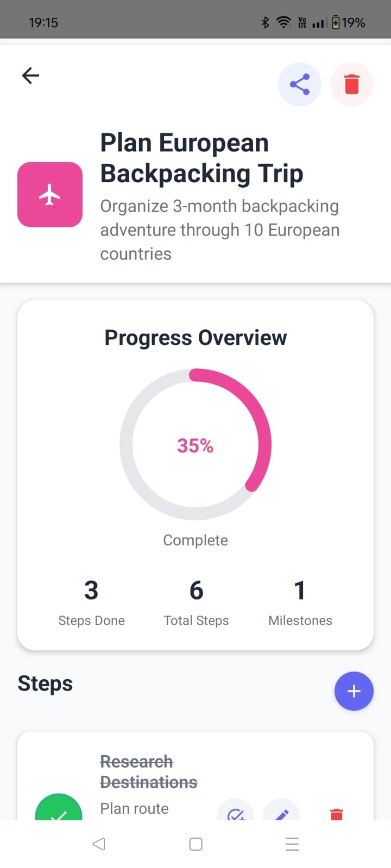Tap the pink airplane goal icon

[50, 194]
